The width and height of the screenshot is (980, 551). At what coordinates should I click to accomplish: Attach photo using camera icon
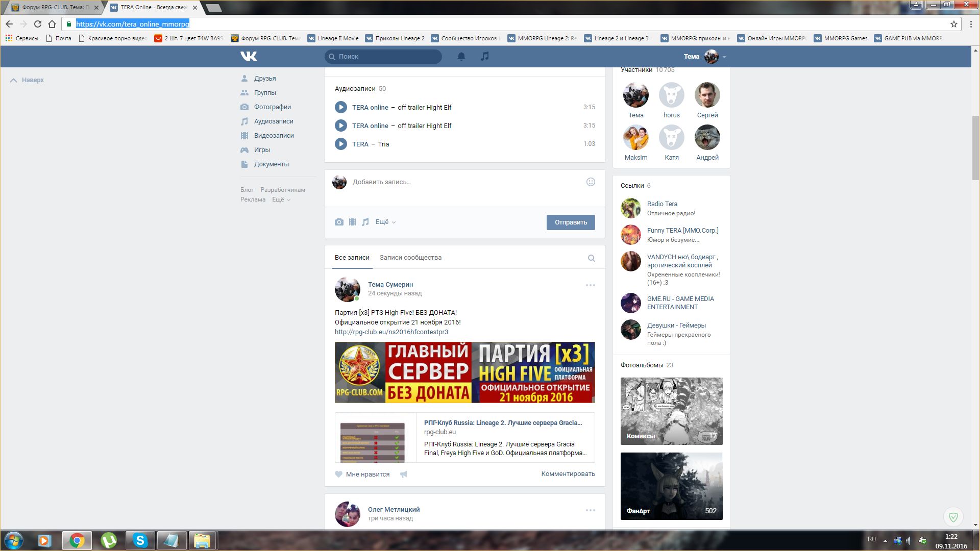click(339, 222)
